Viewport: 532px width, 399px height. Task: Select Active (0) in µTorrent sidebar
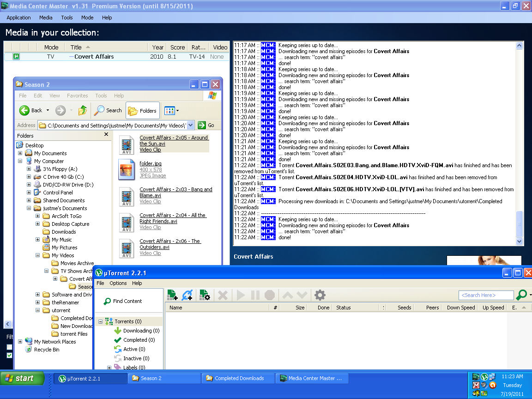click(x=130, y=349)
